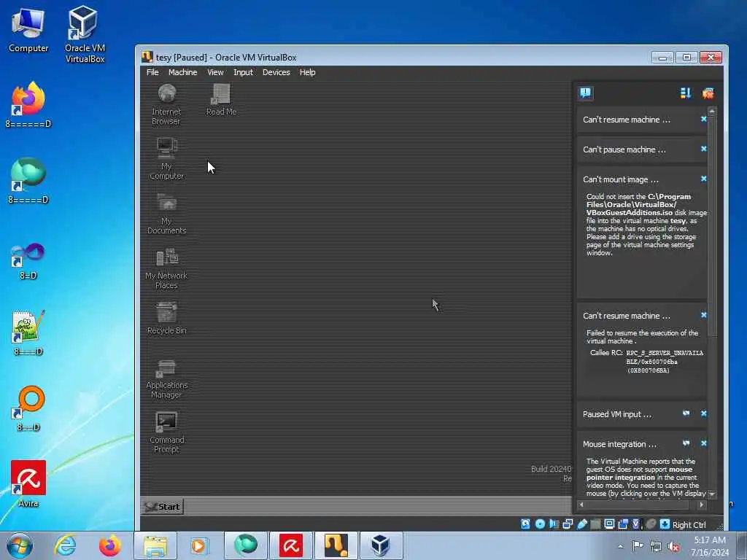Screen dimensions: 747x560
Task: Select the Computer icon on host desktop
Action: pyautogui.click(x=28, y=29)
